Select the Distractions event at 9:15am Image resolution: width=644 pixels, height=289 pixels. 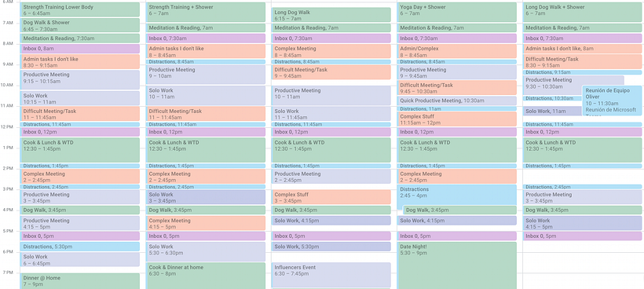[x=582, y=72]
